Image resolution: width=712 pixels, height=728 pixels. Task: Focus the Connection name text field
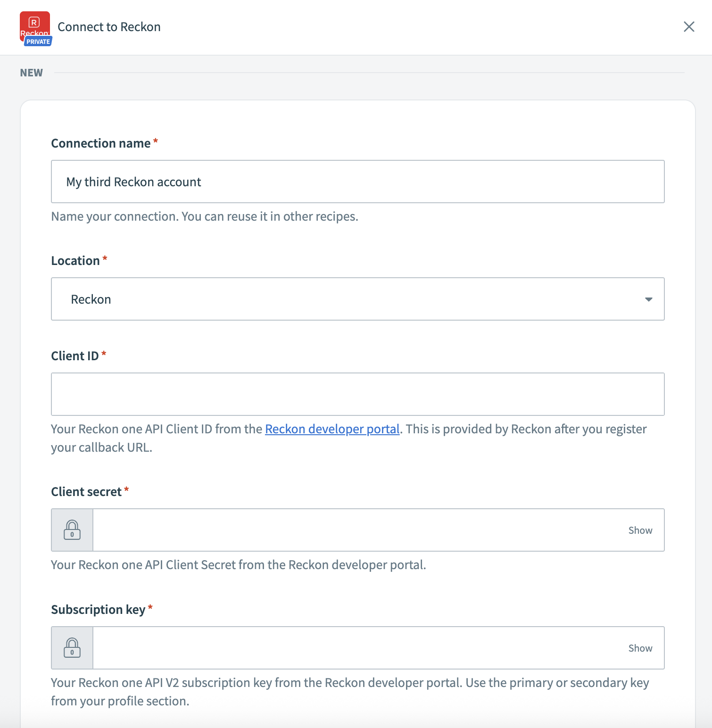click(357, 182)
